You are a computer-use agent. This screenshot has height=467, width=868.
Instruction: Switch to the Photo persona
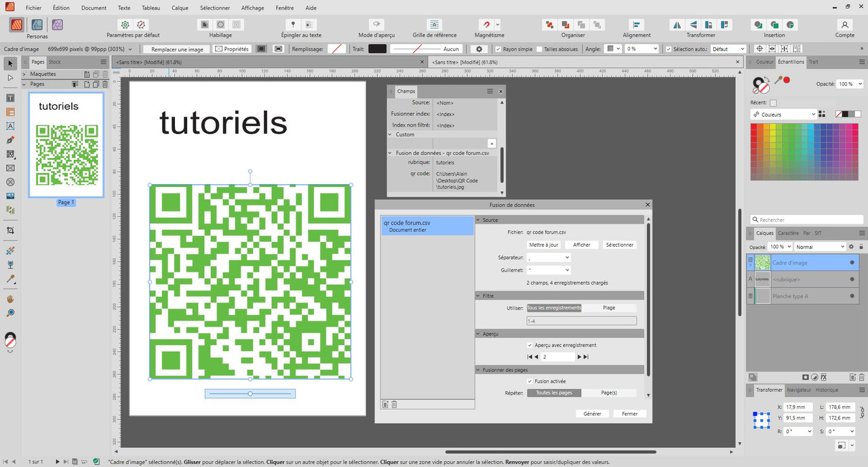tap(58, 25)
